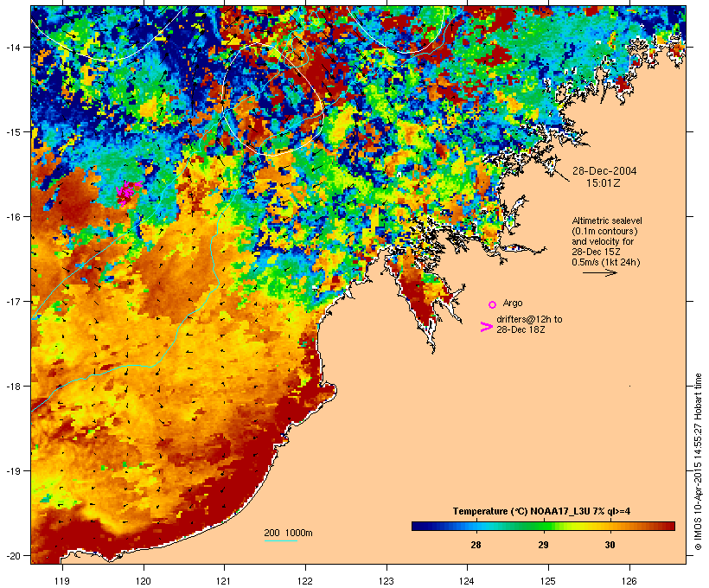The width and height of the screenshot is (709, 588).
Task: Click the latitude axis label -18
Action: [12, 386]
